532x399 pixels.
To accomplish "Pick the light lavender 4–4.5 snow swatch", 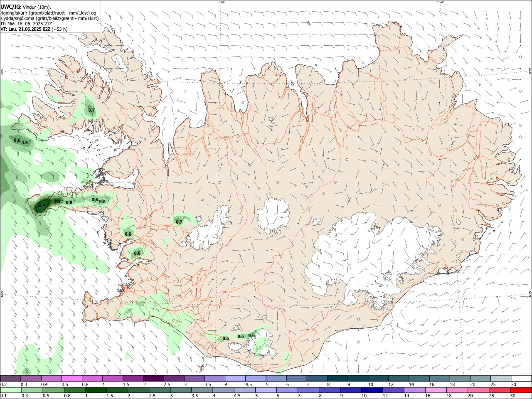I will point(235,378).
